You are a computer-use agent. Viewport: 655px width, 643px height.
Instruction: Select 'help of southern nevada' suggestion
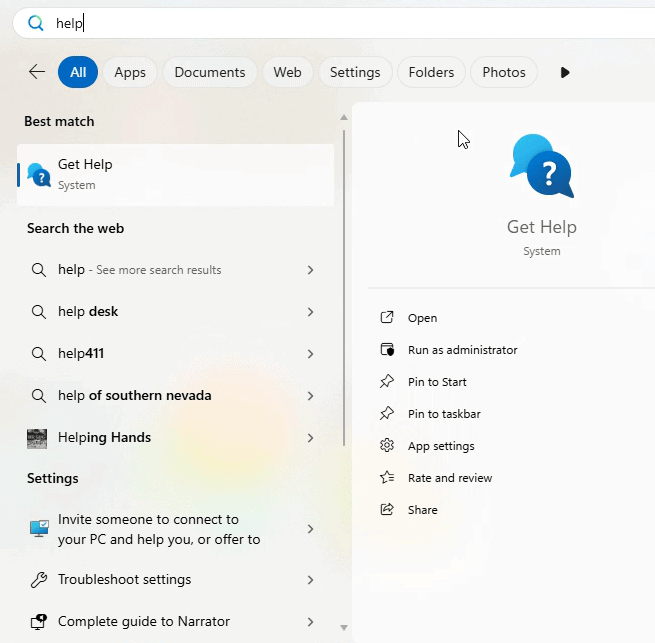tap(175, 395)
